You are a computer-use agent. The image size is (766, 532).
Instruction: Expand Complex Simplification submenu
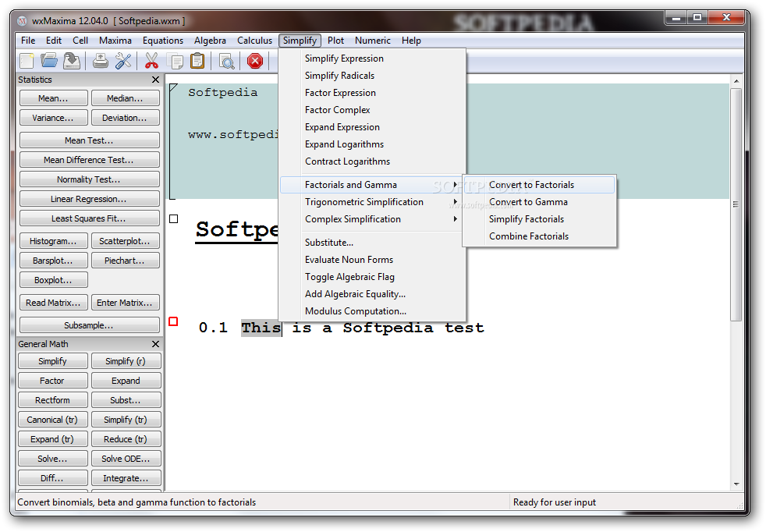coord(371,219)
